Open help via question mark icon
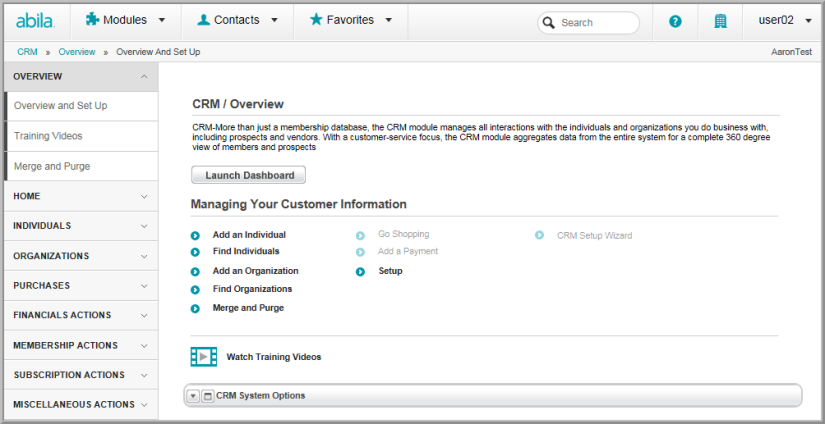Image resolution: width=825 pixels, height=424 pixels. [x=675, y=22]
